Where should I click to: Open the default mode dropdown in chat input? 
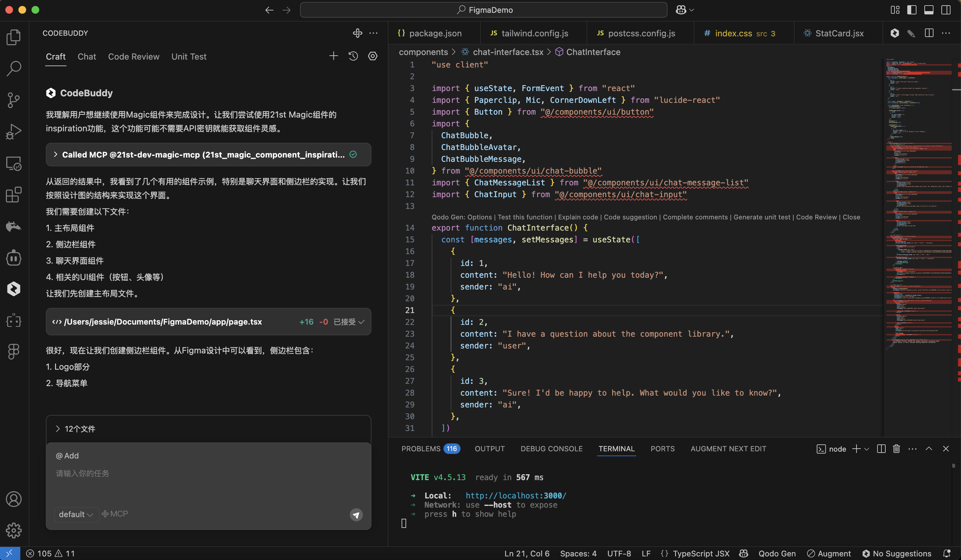[x=76, y=514]
